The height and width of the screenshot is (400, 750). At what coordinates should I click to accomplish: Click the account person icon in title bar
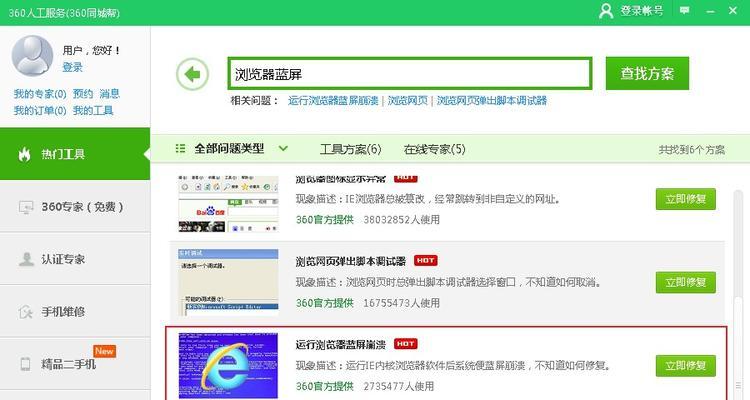(x=606, y=11)
